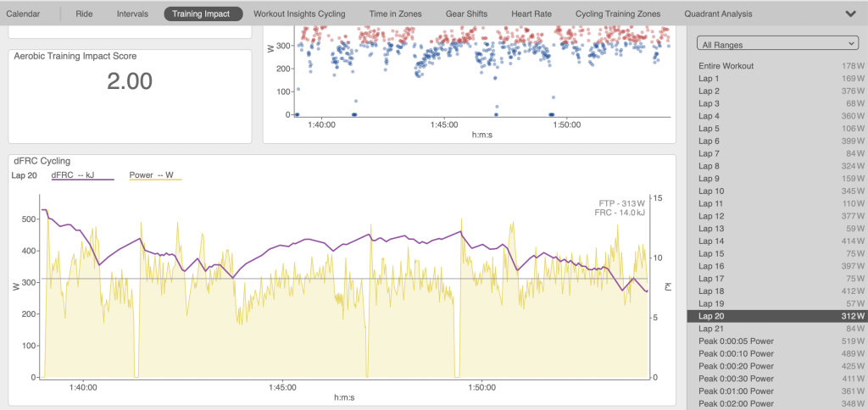Open Workout Insights Cycling tab

point(299,14)
